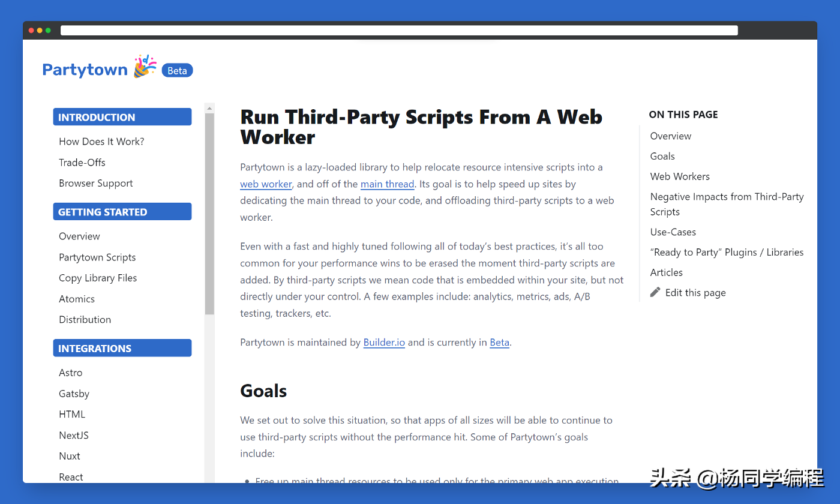Open the HTML integration page
840x504 pixels.
(x=72, y=414)
